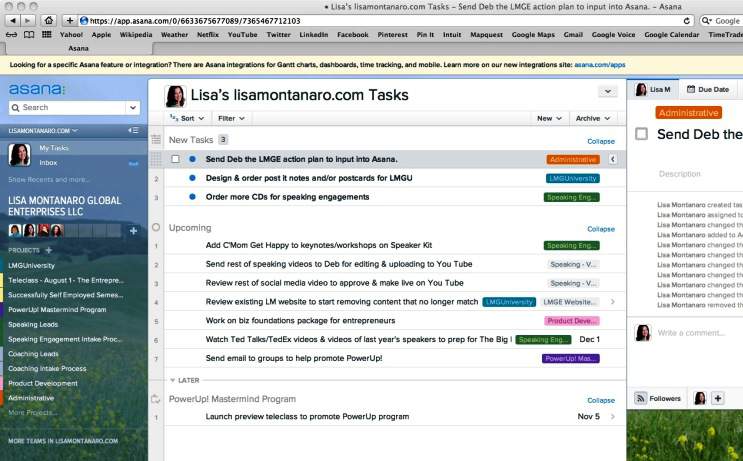
Task: Click the blue dot on Design & order post it notes task
Action: [x=192, y=178]
